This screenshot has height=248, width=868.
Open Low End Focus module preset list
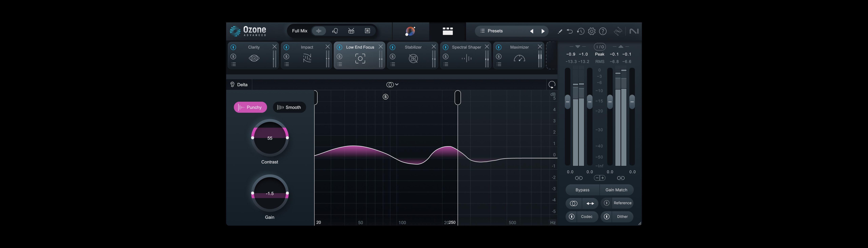click(340, 64)
